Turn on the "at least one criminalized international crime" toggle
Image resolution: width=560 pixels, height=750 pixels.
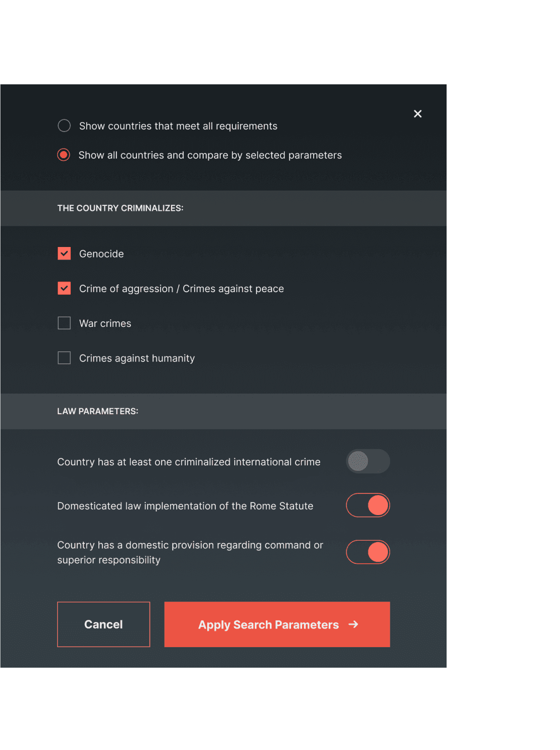368,461
